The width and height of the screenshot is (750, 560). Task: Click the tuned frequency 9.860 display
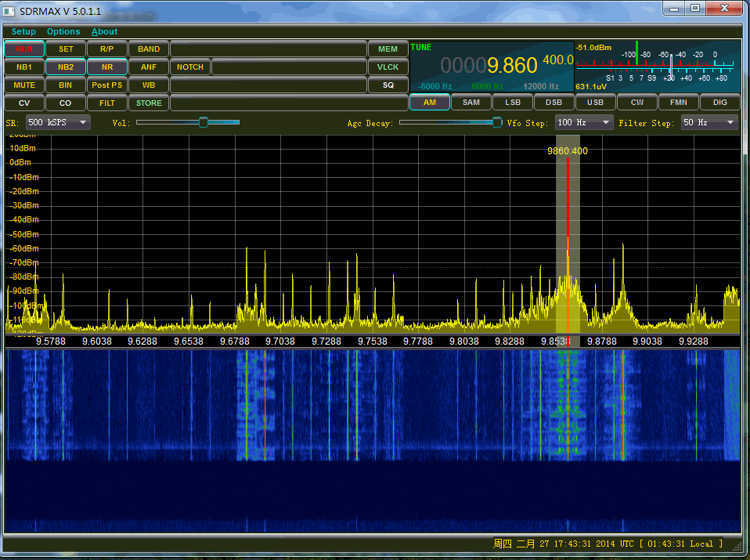[512, 66]
